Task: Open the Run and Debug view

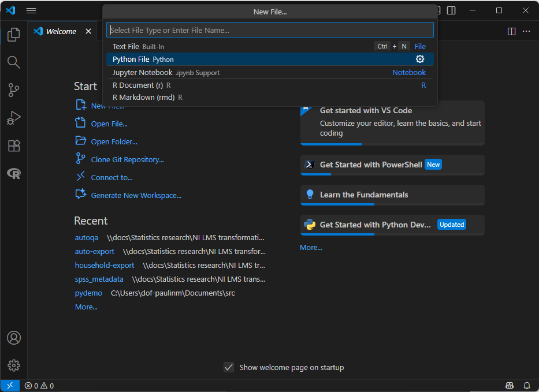Action: point(14,118)
